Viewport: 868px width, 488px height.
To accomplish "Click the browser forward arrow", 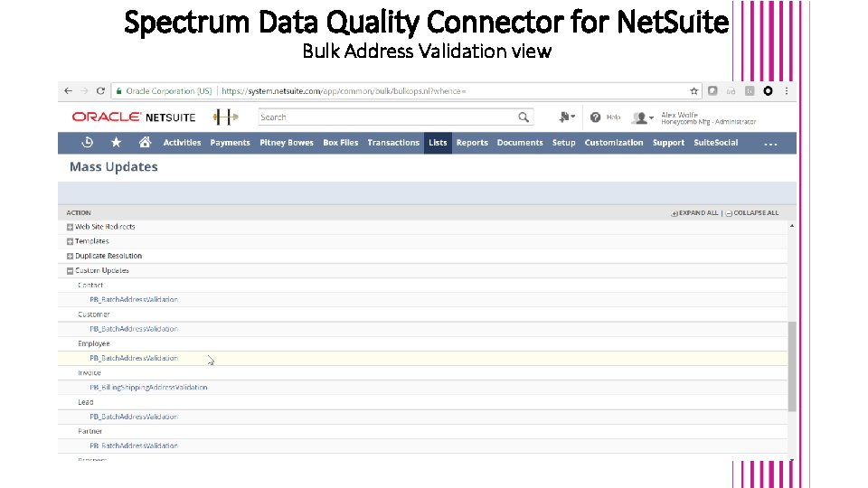I will (x=84, y=90).
